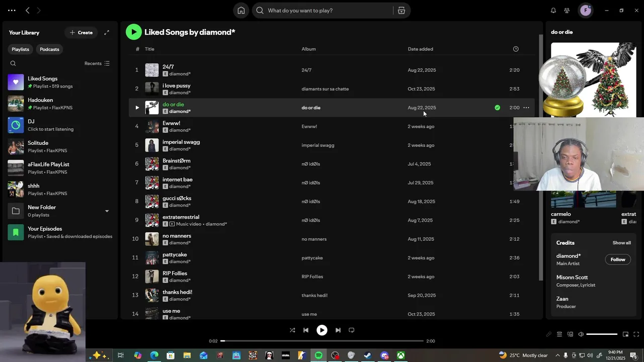Screen dimensions: 644x362
Task: Toggle shuffle in the player bar
Action: click(x=292, y=330)
